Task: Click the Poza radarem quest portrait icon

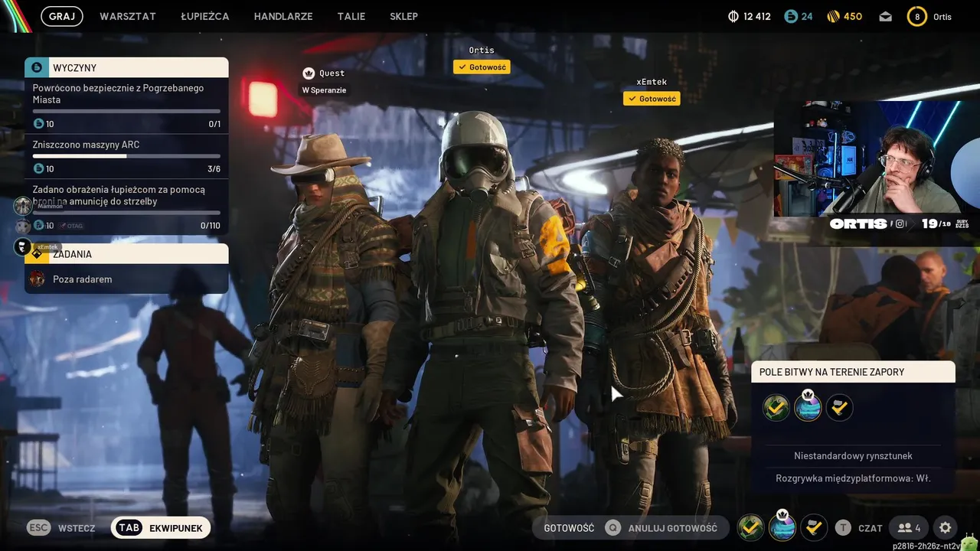Action: pos(37,279)
